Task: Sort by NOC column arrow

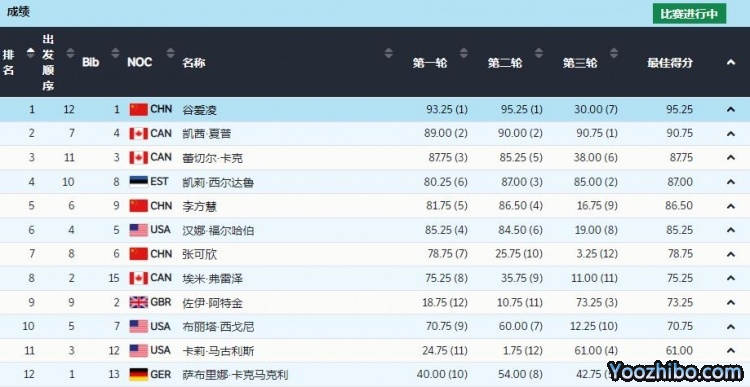Action: pos(170,53)
